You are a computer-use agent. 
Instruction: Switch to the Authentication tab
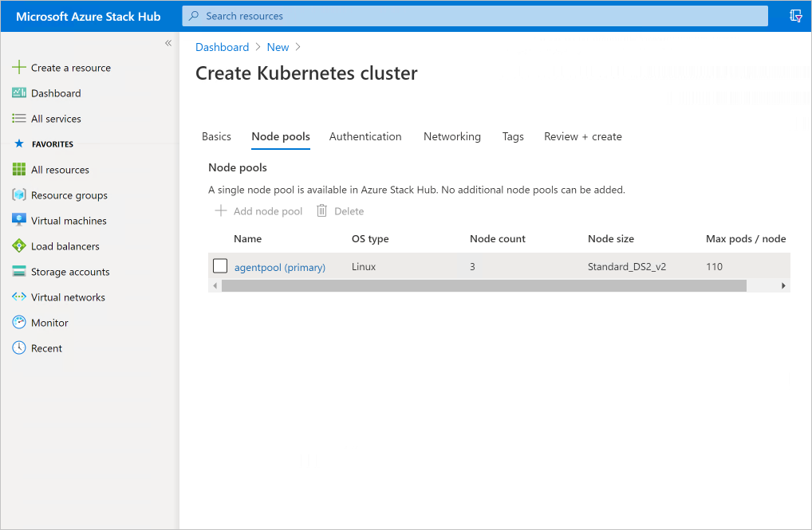click(x=365, y=136)
